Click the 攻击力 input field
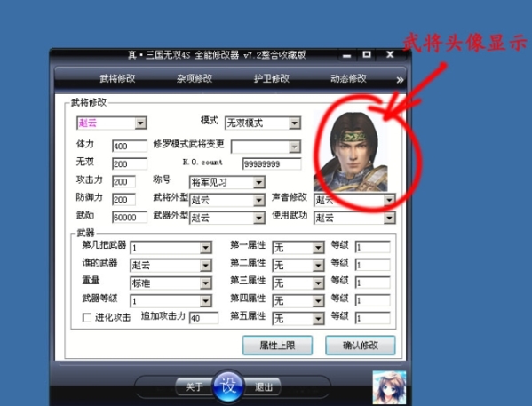This screenshot has height=406, width=532. [x=123, y=181]
